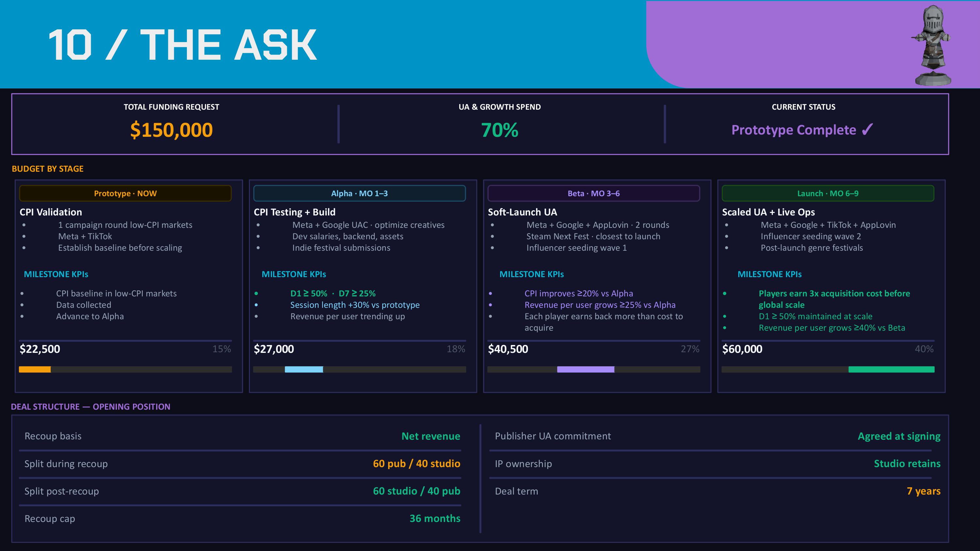Select the 'Alpha · MO 1–3' stage badge
980x551 pixels.
pyautogui.click(x=360, y=193)
